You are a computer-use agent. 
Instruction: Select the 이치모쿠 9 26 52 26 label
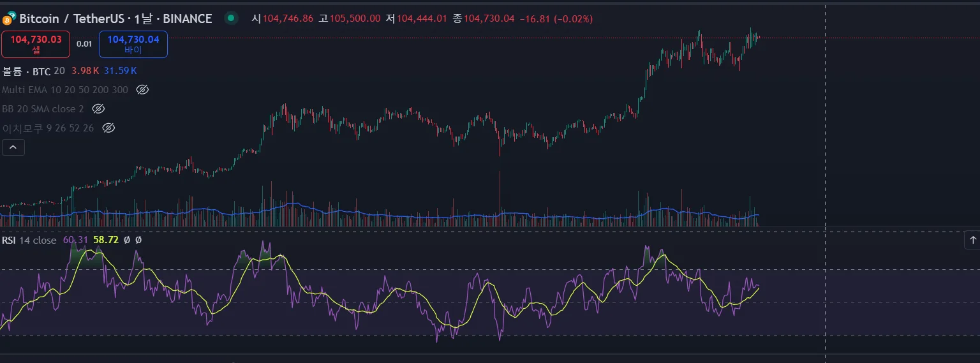click(48, 128)
